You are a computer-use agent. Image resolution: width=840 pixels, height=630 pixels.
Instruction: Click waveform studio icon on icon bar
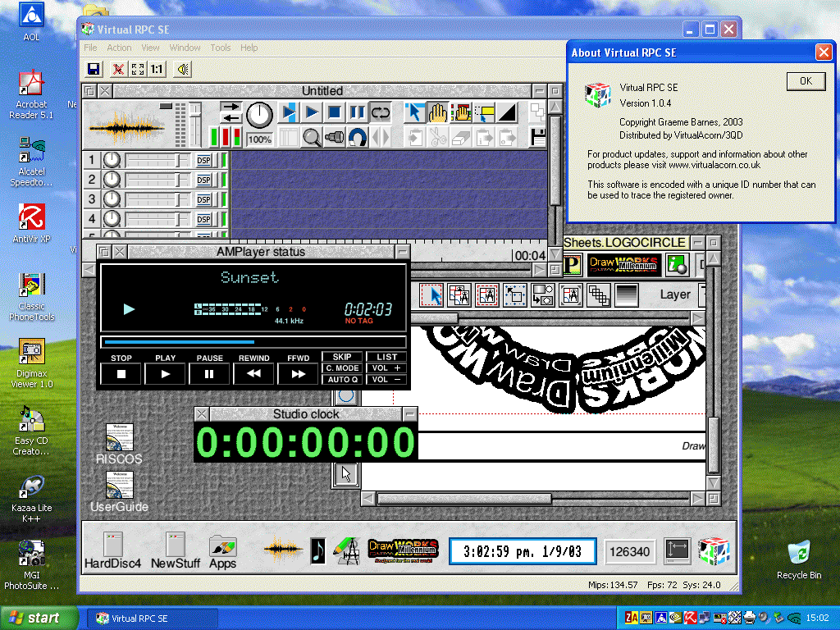(x=282, y=549)
